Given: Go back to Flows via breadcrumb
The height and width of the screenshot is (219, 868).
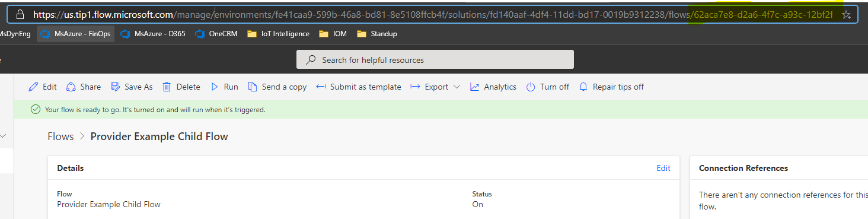Looking at the screenshot, I should coord(60,137).
